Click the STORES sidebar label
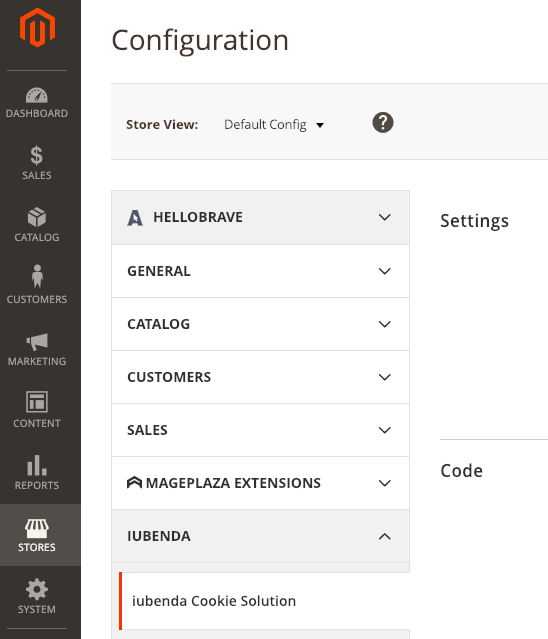 pos(37,547)
